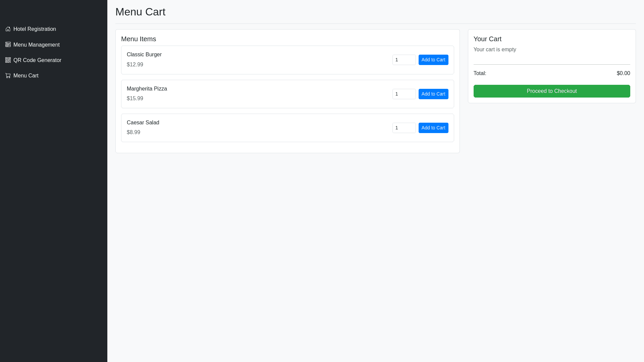The image size is (644, 362).
Task: Focus Caesar Salad quantity field
Action: (x=404, y=128)
